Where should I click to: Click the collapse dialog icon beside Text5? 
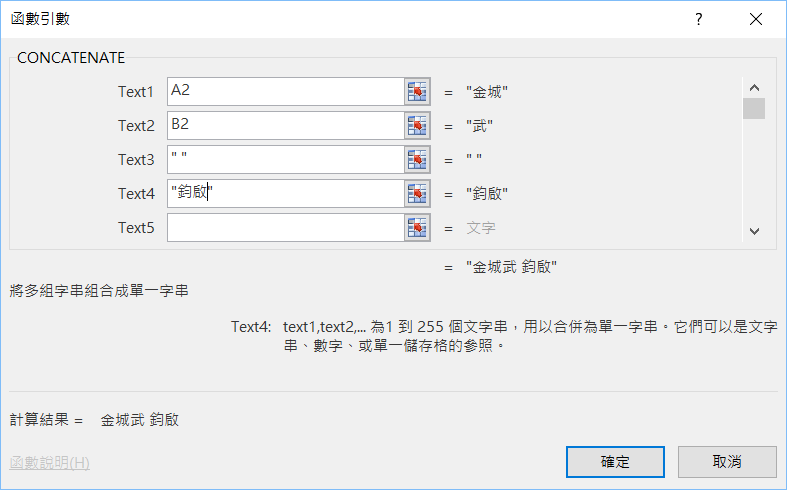417,228
